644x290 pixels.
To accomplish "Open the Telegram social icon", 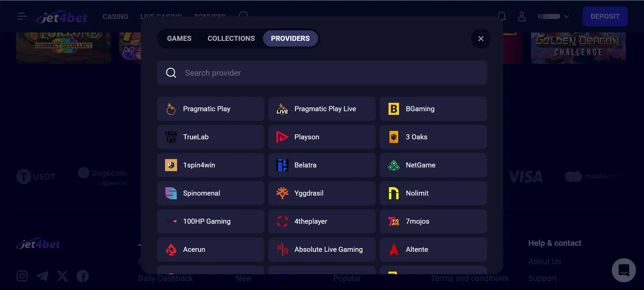I will [x=42, y=276].
